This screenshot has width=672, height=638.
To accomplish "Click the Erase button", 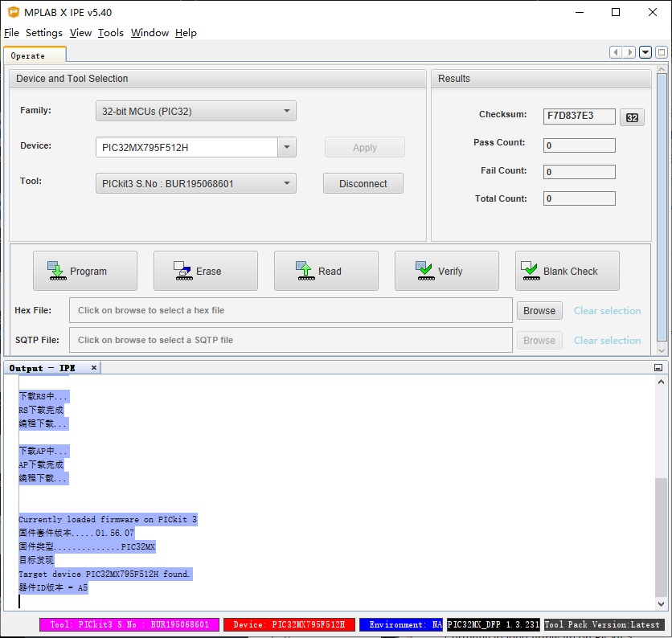I will click(x=206, y=271).
